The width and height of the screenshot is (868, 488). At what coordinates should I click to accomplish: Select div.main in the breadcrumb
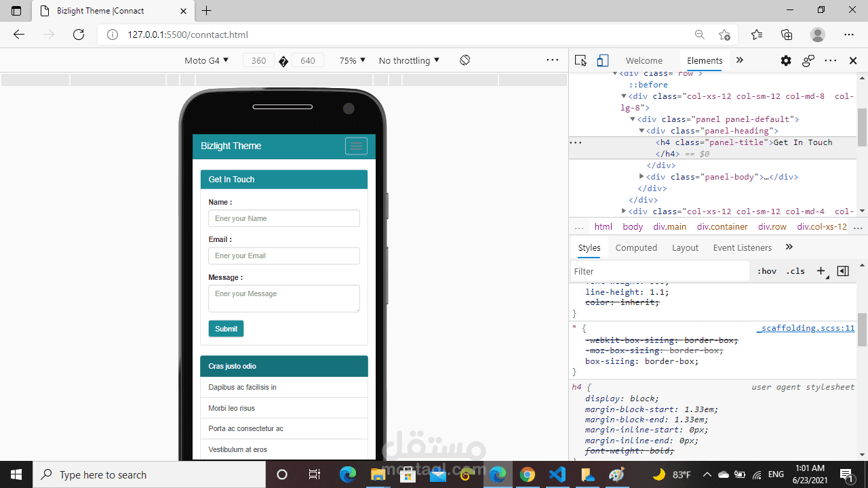[x=670, y=226]
